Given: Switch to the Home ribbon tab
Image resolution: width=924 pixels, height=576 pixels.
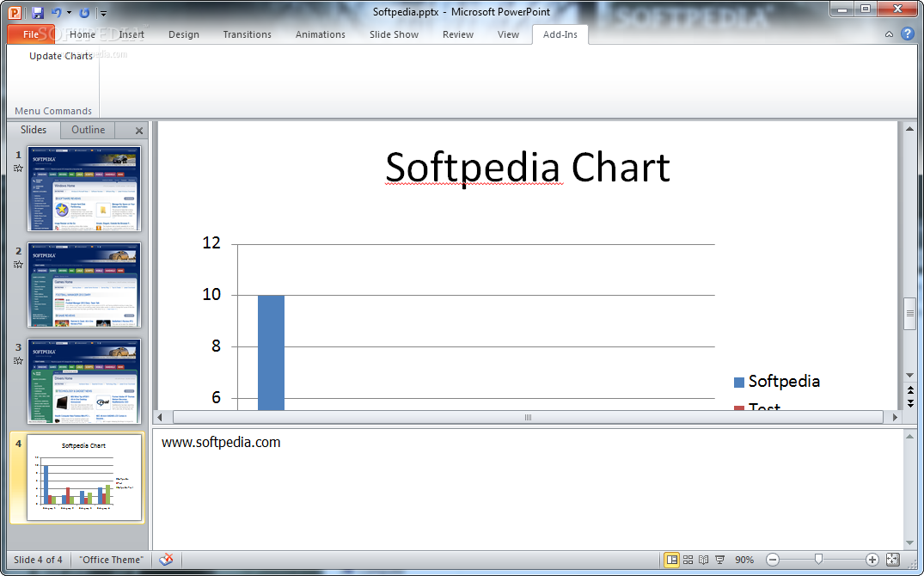Looking at the screenshot, I should (x=82, y=34).
